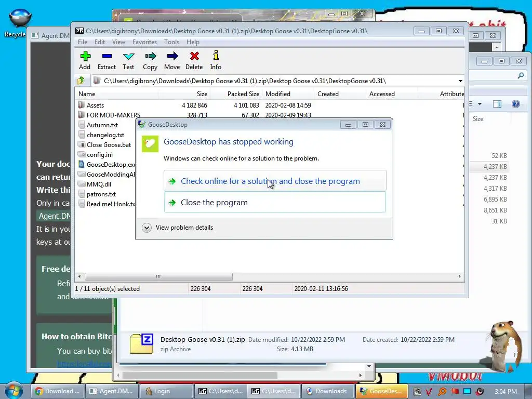This screenshot has width=532, height=399.
Task: Open the Favorites menu
Action: click(x=144, y=42)
